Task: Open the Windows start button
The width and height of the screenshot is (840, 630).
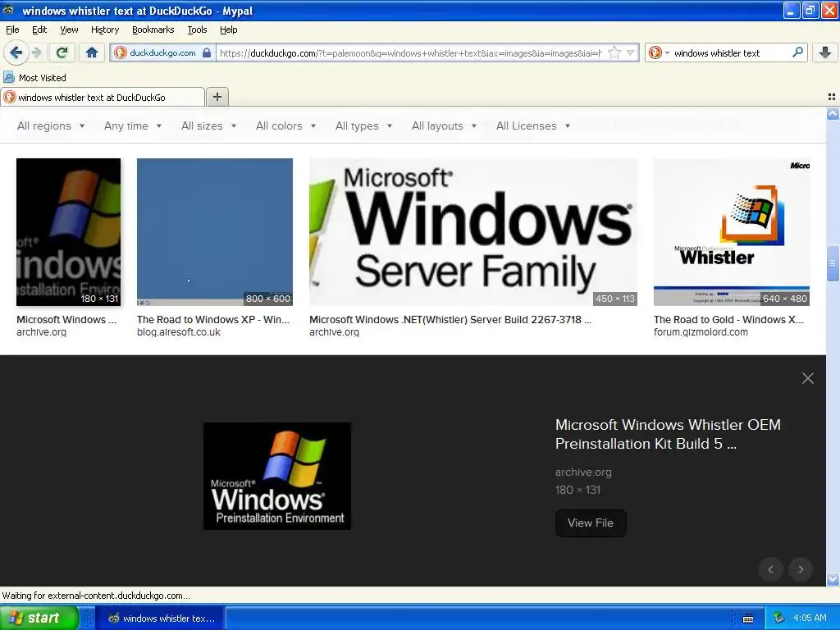Action: click(x=39, y=618)
